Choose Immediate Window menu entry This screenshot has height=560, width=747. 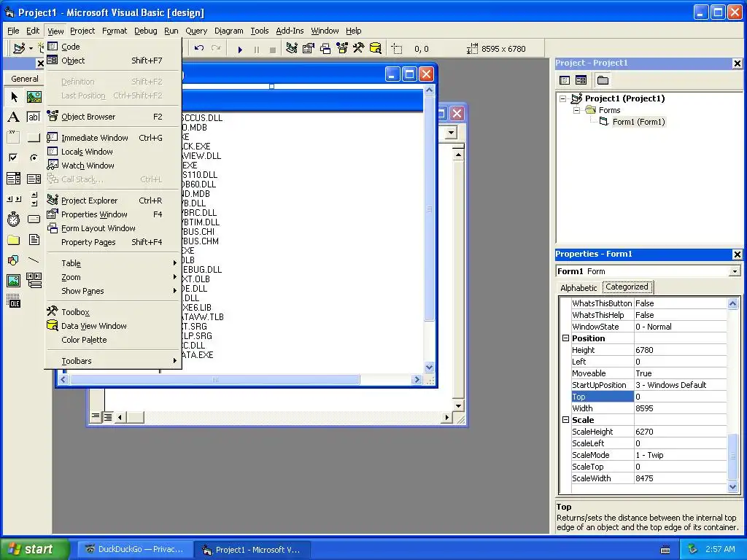(x=113, y=138)
